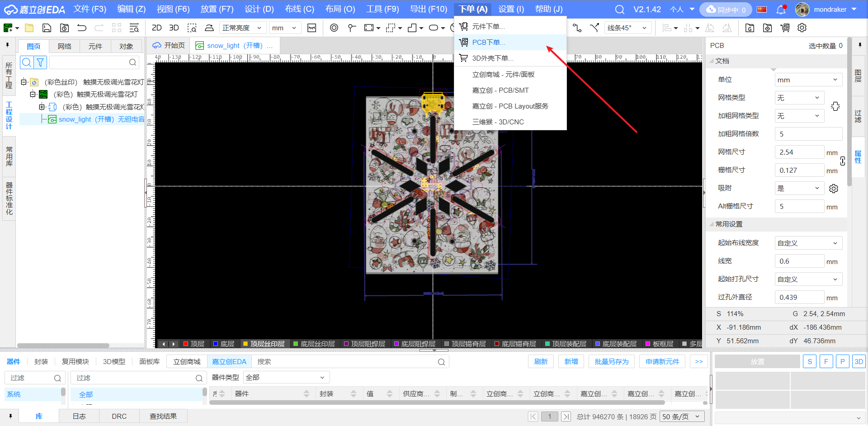Screen dimensions: 868x426
Task: Open the global search magnifier icon
Action: point(620,9)
